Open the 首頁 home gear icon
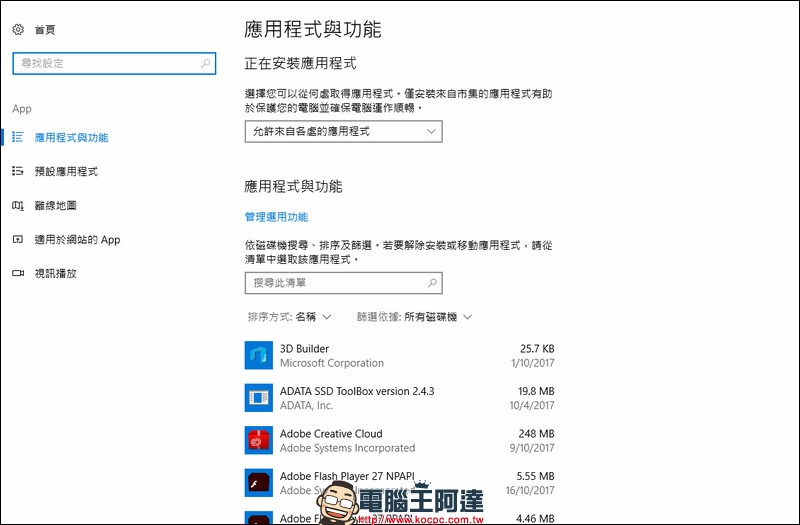 18,30
